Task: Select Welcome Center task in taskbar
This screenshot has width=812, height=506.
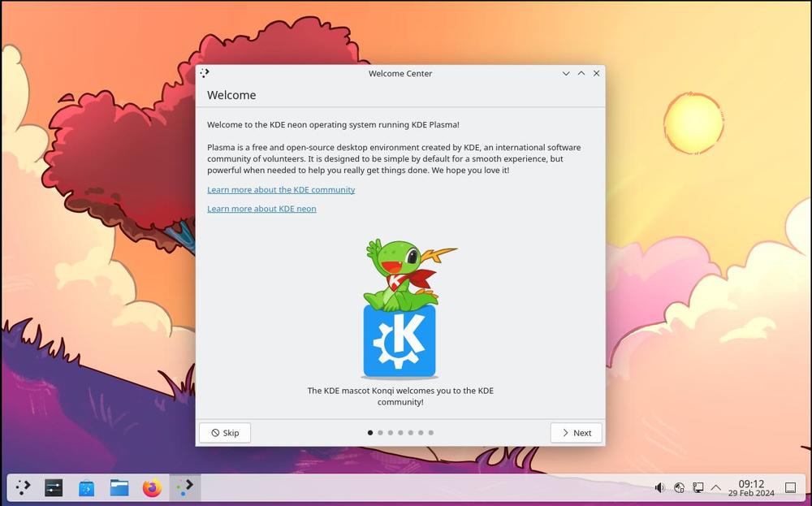Action: coord(185,487)
